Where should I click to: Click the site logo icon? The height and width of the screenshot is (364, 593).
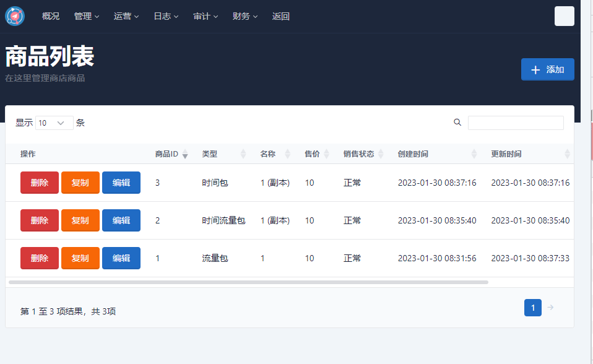[x=15, y=16]
